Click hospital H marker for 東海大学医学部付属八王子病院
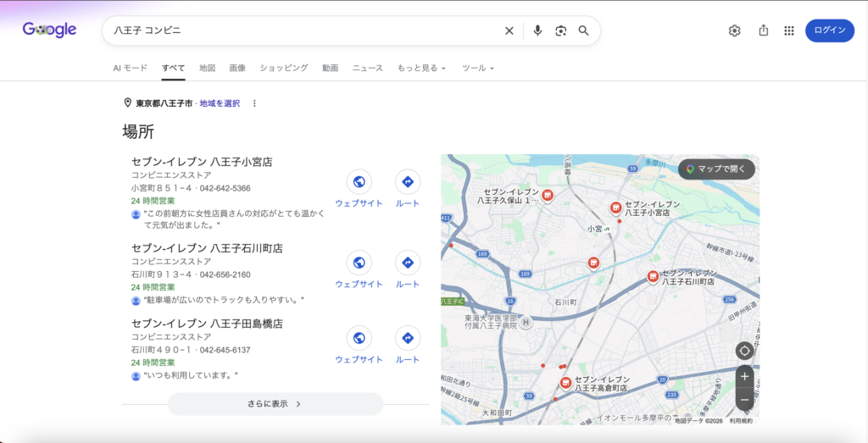The width and height of the screenshot is (868, 443). click(x=526, y=322)
